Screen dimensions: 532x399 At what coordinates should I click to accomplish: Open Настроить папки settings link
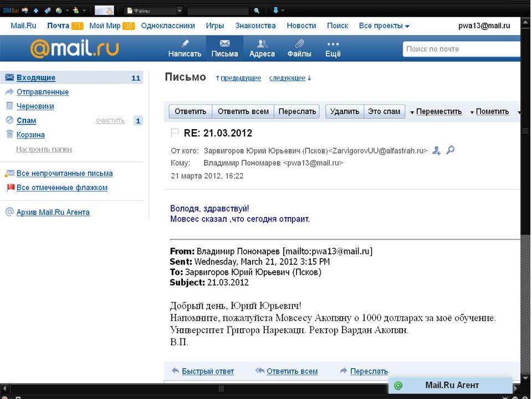coord(44,149)
